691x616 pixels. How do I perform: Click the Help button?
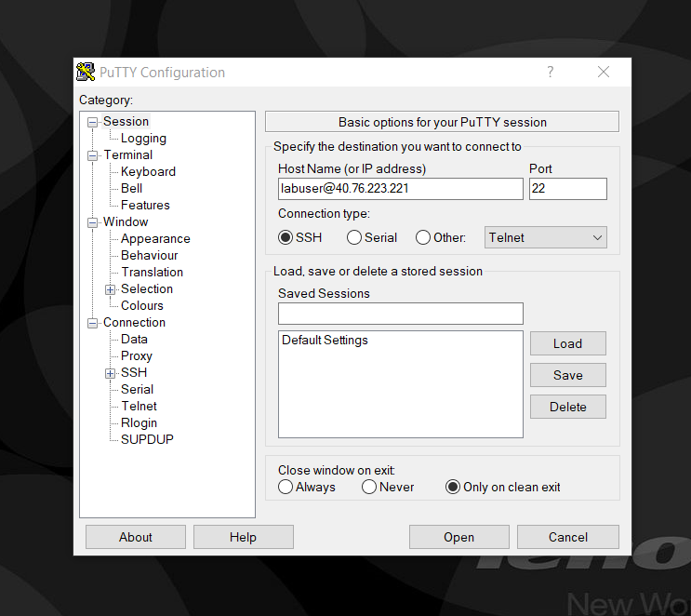244,537
